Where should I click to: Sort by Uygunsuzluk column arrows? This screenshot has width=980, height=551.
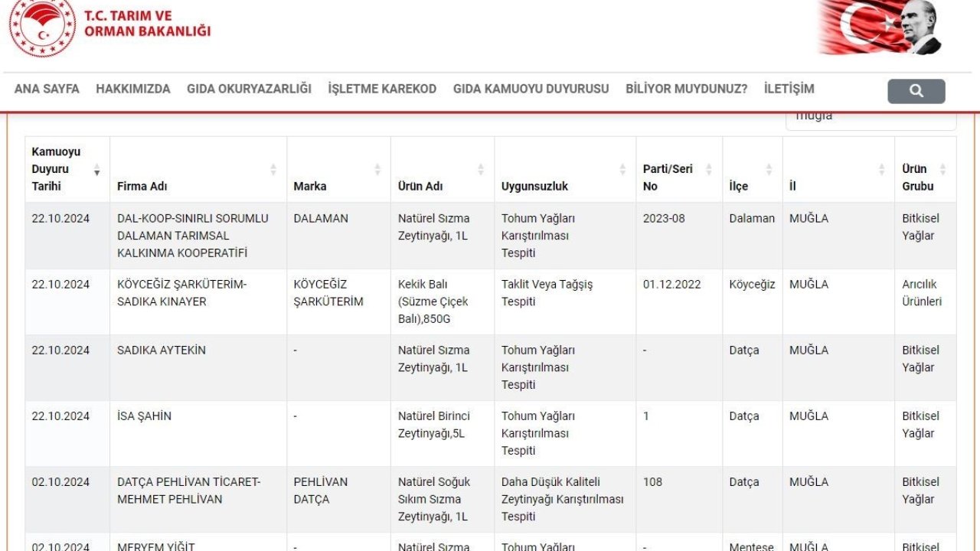pyautogui.click(x=622, y=169)
